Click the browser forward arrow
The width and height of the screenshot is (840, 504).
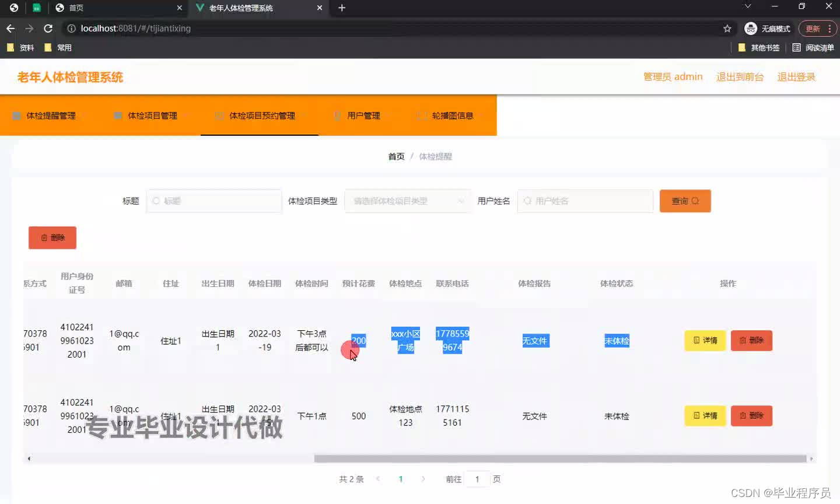[x=29, y=28]
